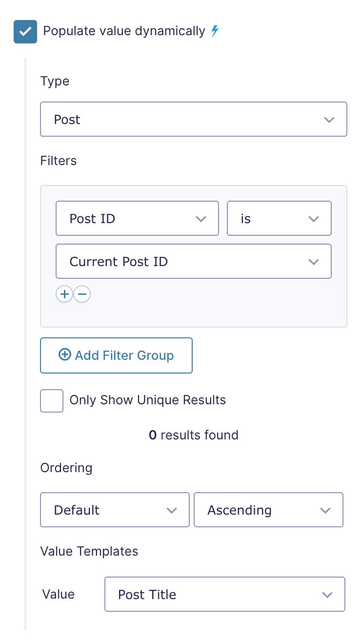Click the circled plus in Add Filter Group
This screenshot has width=361, height=644.
[x=64, y=355]
